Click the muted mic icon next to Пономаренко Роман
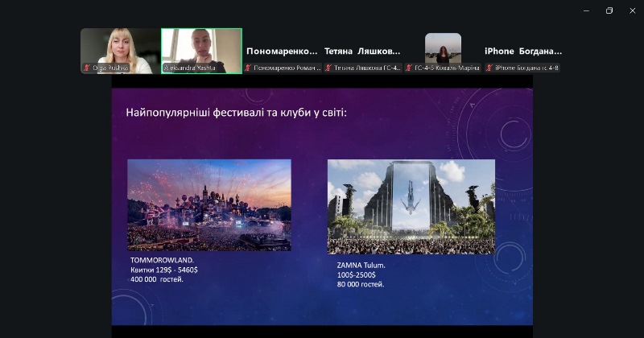Viewport: 644px width, 338px height. click(248, 68)
